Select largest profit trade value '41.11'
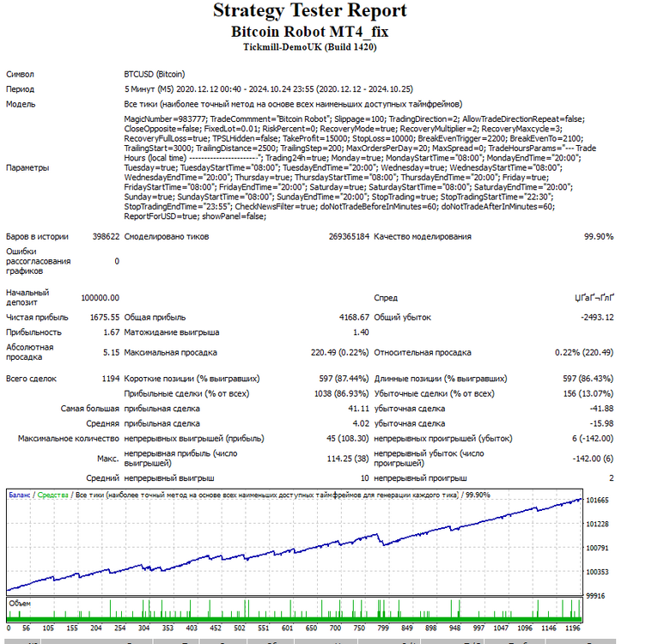The image size is (646, 644). [x=358, y=409]
